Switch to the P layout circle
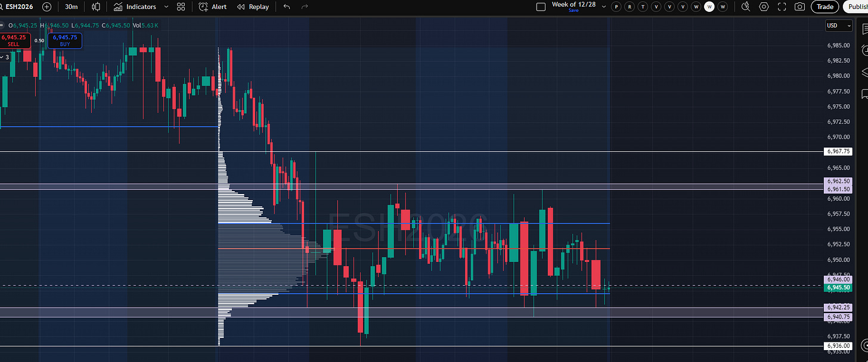 tap(616, 7)
